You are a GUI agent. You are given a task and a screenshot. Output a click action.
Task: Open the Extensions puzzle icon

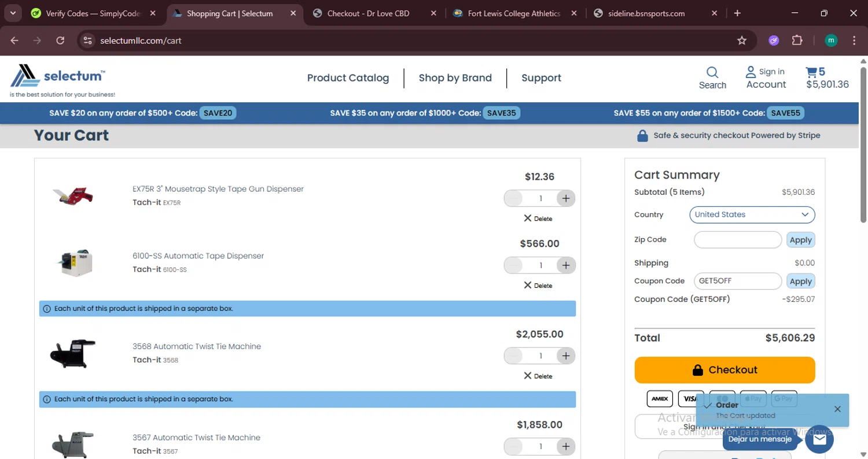point(797,40)
